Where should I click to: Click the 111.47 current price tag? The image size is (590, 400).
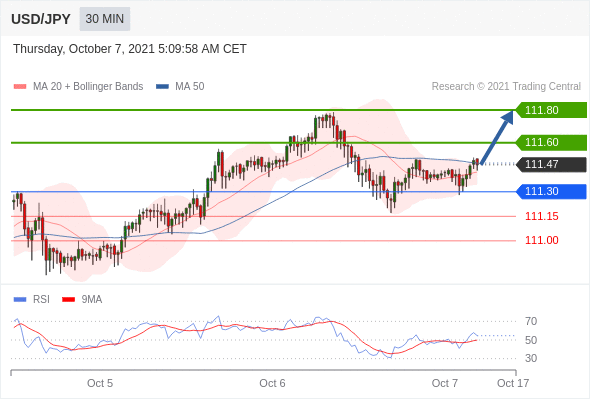pyautogui.click(x=550, y=164)
